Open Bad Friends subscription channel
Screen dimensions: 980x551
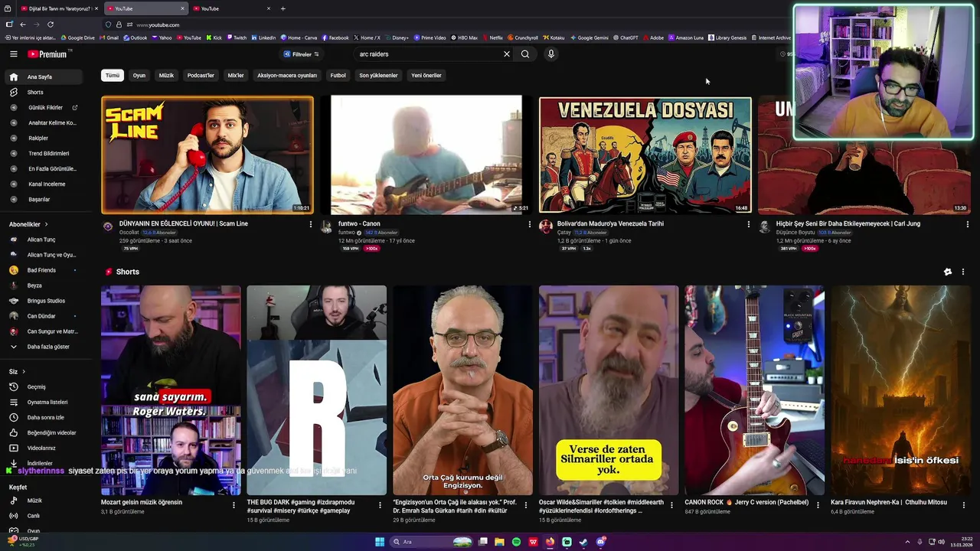point(43,270)
